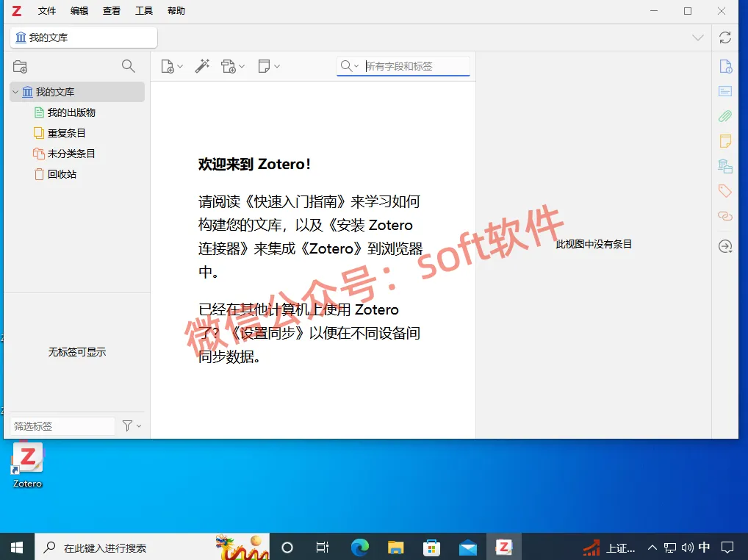Viewport: 748px width, 560px height.
Task: Show hidden system tray icons
Action: click(652, 548)
